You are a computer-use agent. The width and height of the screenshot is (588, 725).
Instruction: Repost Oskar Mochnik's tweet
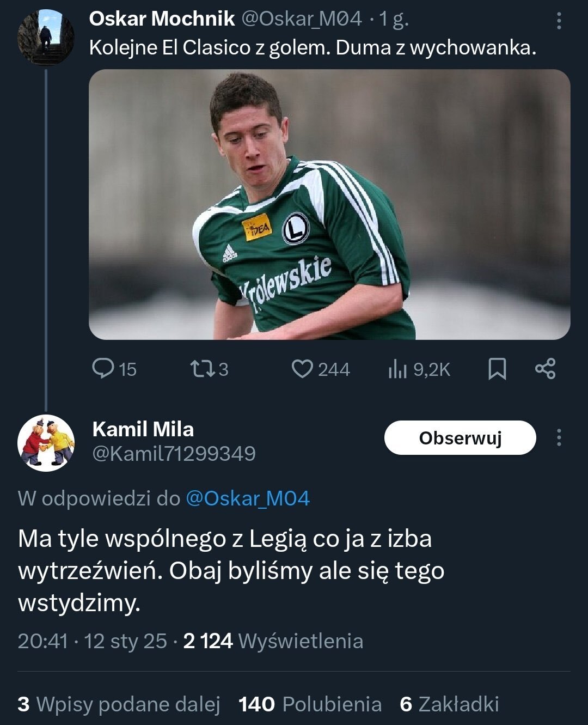[x=202, y=369]
